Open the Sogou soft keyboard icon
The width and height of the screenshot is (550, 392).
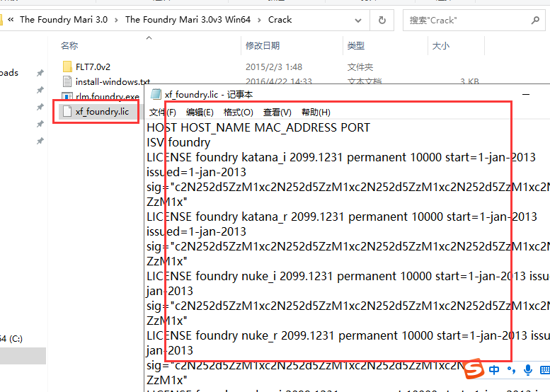[x=545, y=370]
